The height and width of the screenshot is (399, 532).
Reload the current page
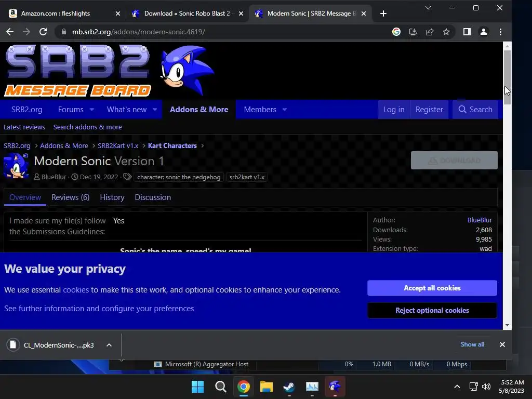tap(43, 32)
